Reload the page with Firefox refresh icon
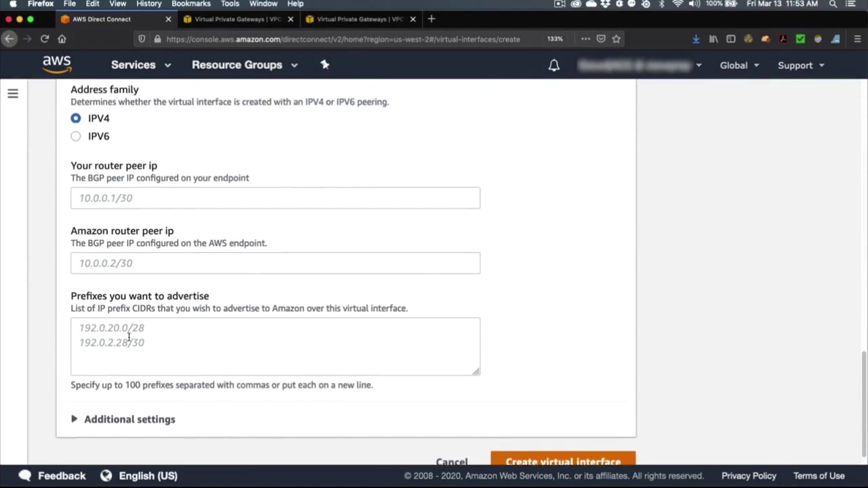 [45, 39]
